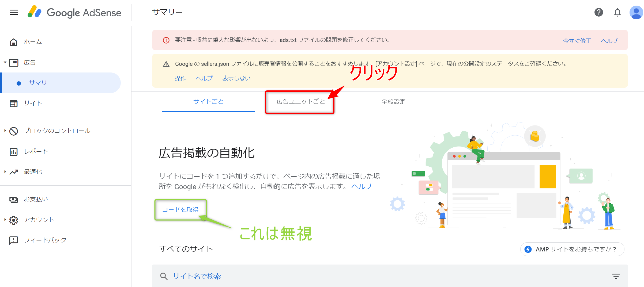Image resolution: width=644 pixels, height=287 pixels.
Task: Open ホーム in the sidebar
Action: click(33, 42)
